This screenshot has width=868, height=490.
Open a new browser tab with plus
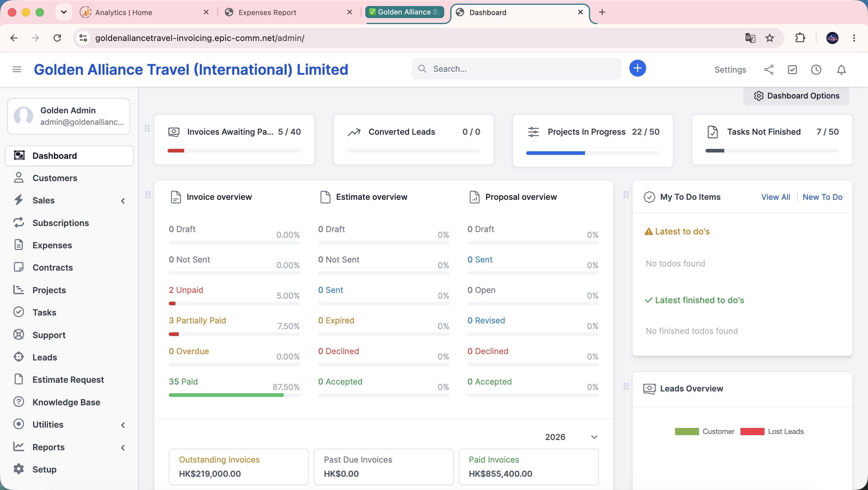602,12
